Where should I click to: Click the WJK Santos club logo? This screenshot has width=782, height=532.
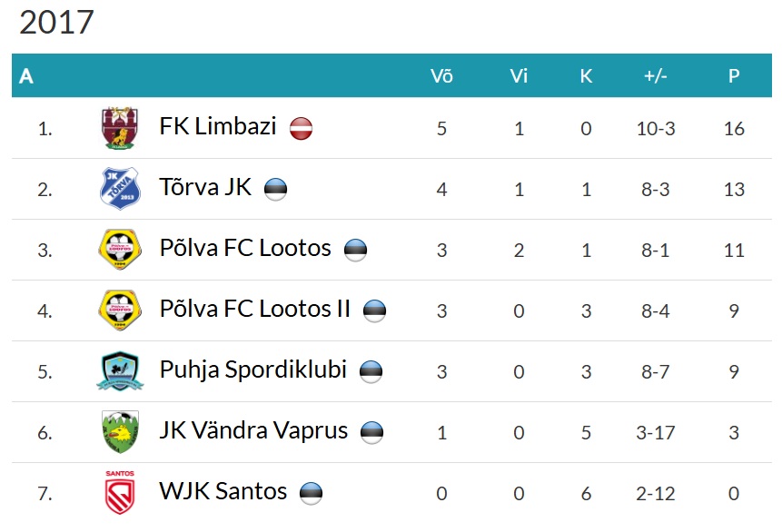pos(119,493)
